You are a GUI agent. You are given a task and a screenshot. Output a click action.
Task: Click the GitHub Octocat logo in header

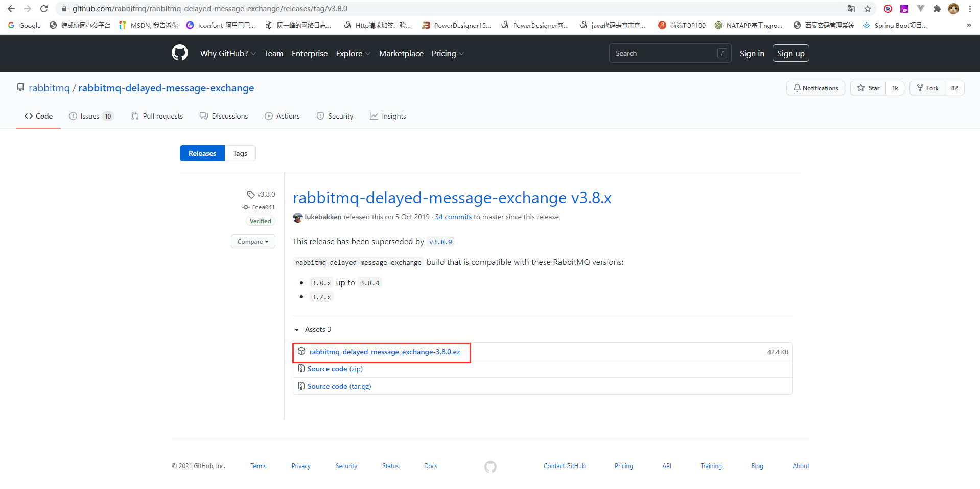pyautogui.click(x=180, y=53)
